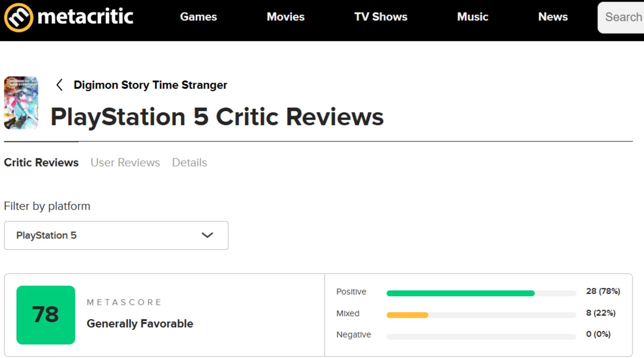The image size is (644, 358).
Task: Click the back chevron beside game title
Action: (x=60, y=85)
